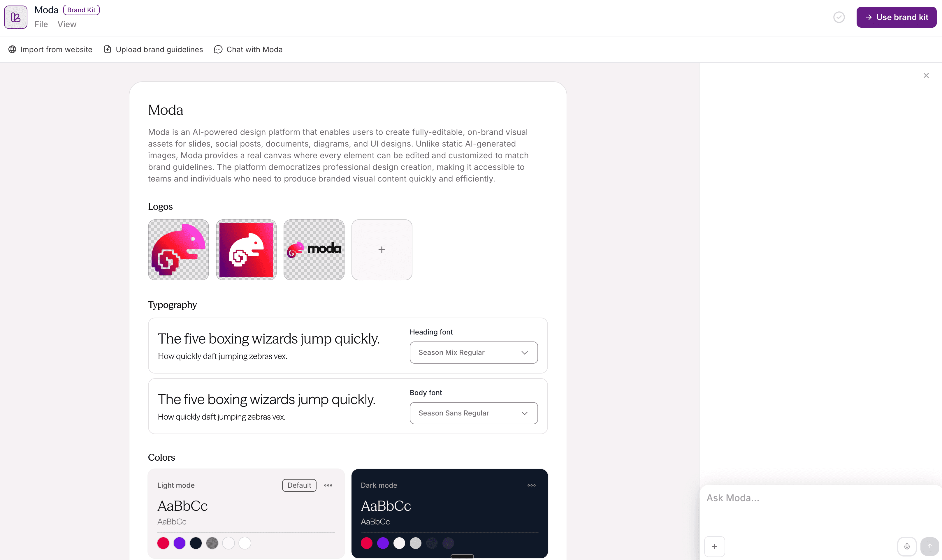Open the Body font dropdown
The width and height of the screenshot is (942, 560).
474,413
